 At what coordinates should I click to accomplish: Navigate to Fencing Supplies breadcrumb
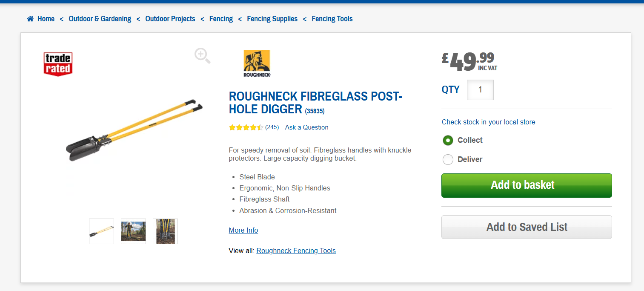coord(272,19)
